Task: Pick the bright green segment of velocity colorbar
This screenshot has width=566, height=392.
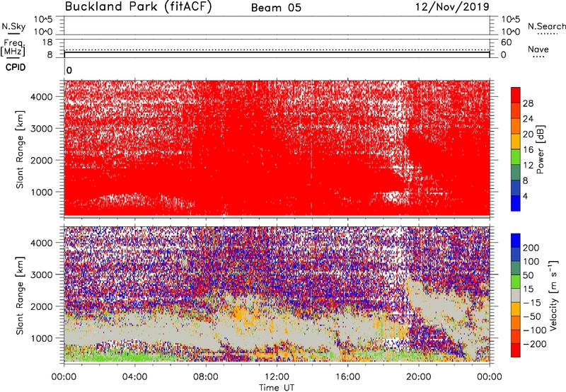Action: pyautogui.click(x=516, y=282)
